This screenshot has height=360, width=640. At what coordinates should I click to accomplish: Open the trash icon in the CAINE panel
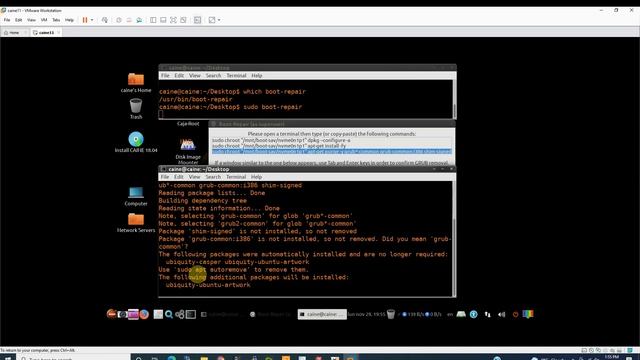pos(391,314)
